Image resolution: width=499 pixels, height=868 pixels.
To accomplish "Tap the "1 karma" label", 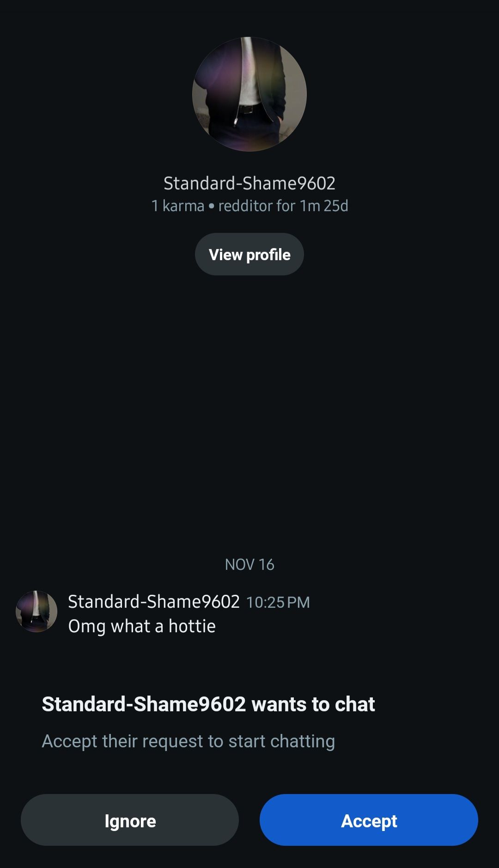I will coord(178,206).
